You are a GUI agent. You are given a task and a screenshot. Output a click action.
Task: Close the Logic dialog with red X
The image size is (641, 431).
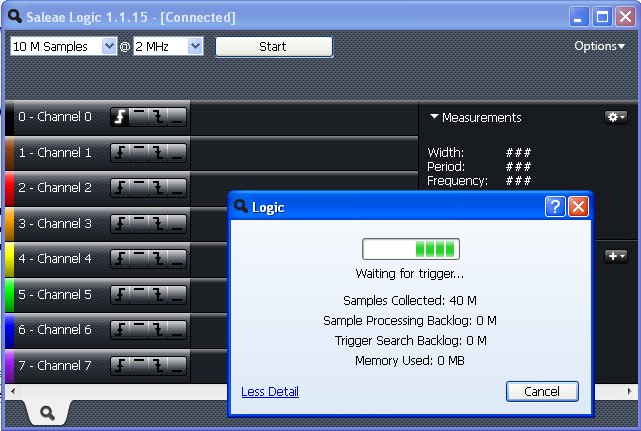coord(578,207)
